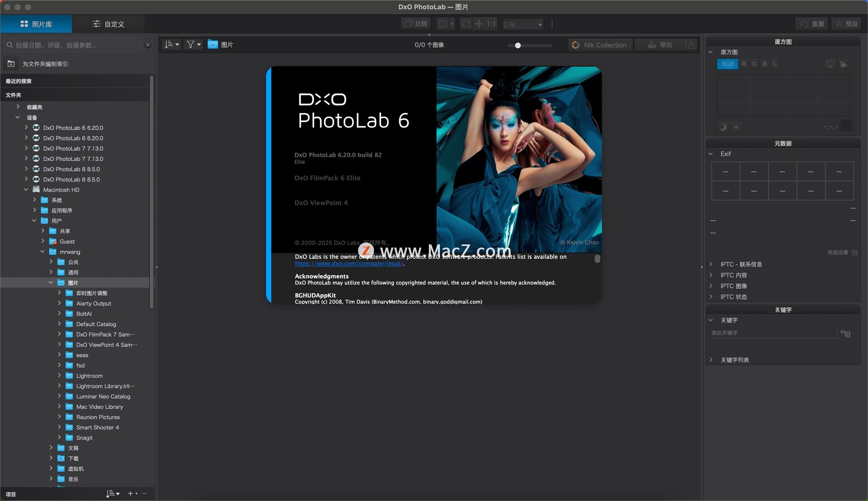The width and height of the screenshot is (868, 501).
Task: Toggle the R histogram channel
Action: [x=744, y=64]
